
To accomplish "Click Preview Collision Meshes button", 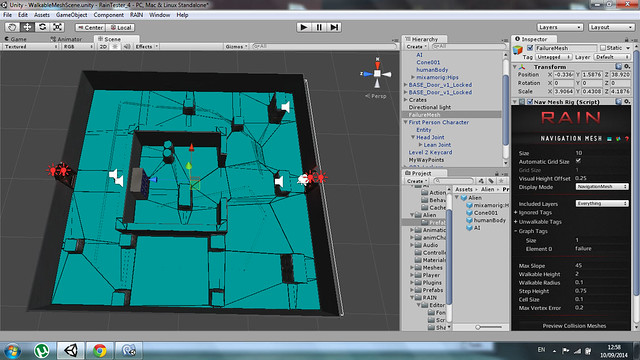I will (574, 326).
